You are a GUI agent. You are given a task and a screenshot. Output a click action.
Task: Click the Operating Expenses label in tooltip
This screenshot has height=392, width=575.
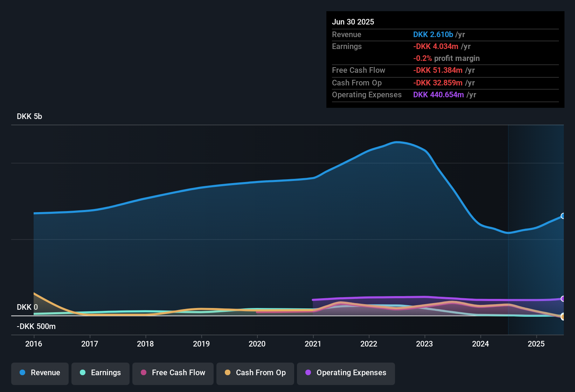pos(367,95)
